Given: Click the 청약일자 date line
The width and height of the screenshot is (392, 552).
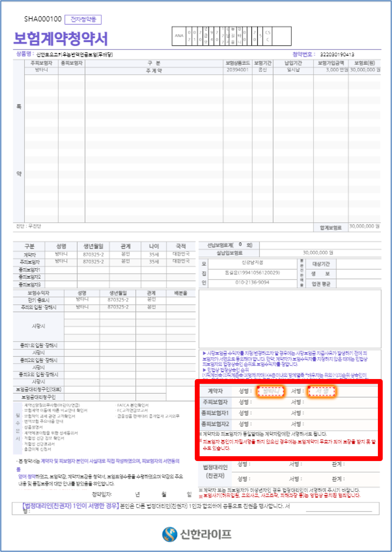Looking at the screenshot, I should pyautogui.click(x=142, y=494).
